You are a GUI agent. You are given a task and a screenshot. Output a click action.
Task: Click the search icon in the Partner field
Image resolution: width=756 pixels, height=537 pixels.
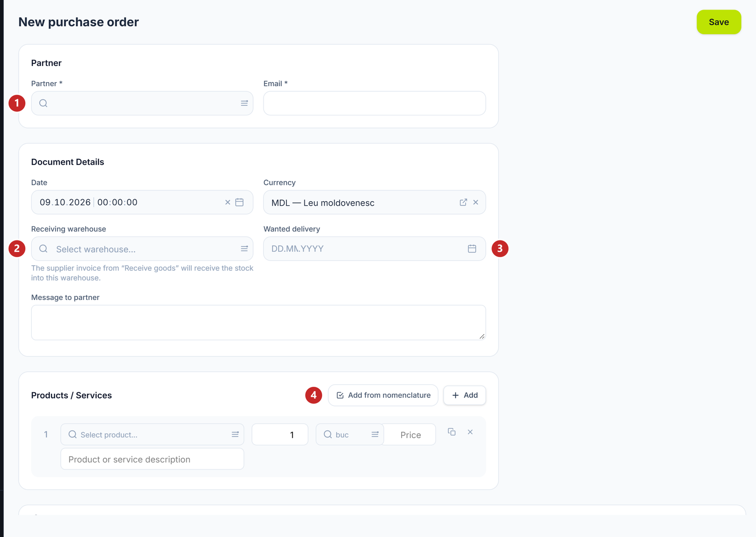[43, 103]
